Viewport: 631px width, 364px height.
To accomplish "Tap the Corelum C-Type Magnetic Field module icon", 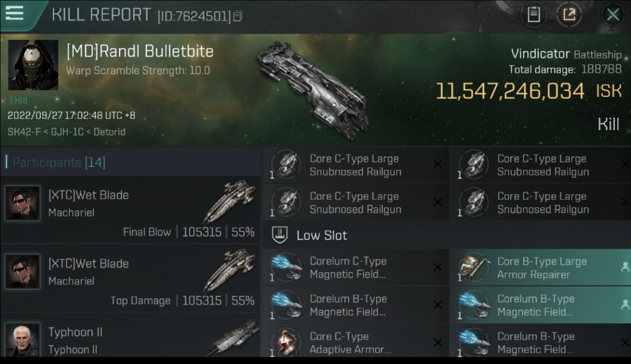I will (x=286, y=268).
